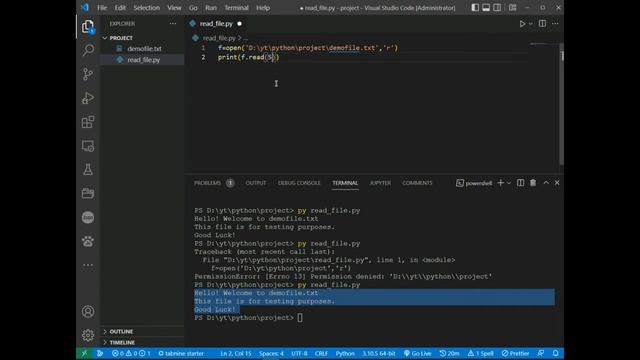Screen dimensions: 640x360
Task: Select the read_file.py editor tab
Action: coord(216,24)
